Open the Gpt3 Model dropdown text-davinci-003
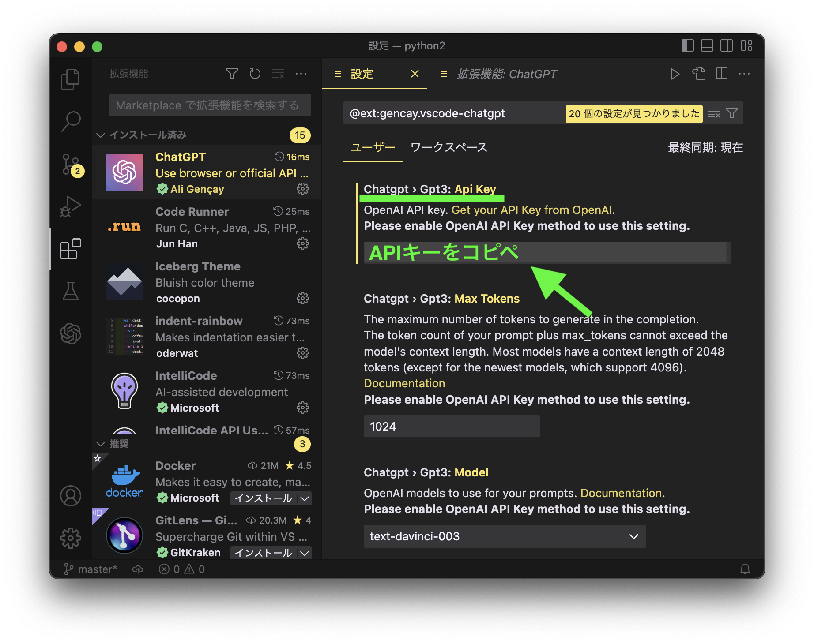Screen dimensions: 814x644 505,536
